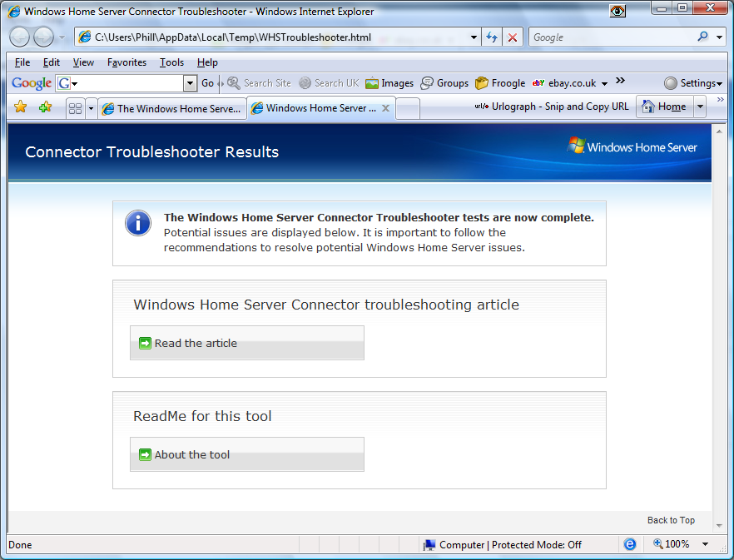
Task: Click the Google search box at top right
Action: 612,37
